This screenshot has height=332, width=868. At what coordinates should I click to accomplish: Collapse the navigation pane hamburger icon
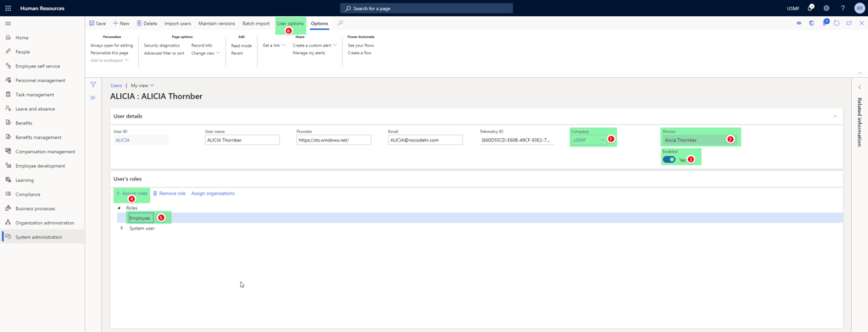pos(8,23)
